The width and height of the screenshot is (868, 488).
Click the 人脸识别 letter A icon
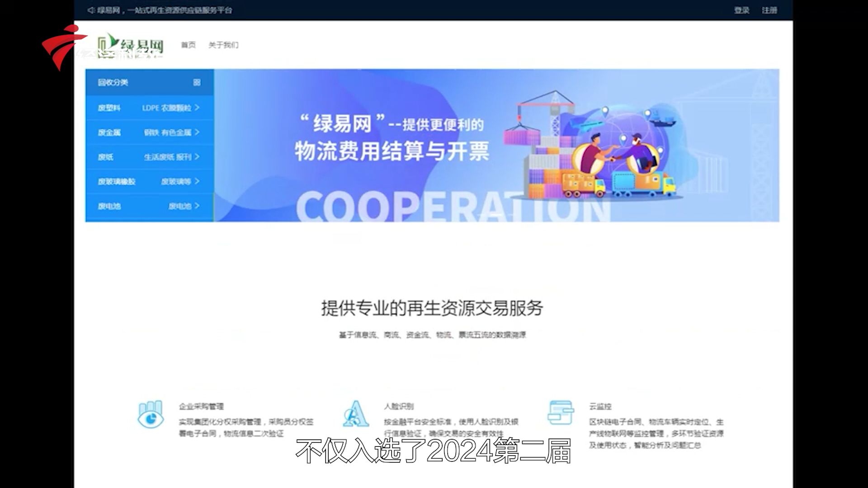point(355,414)
